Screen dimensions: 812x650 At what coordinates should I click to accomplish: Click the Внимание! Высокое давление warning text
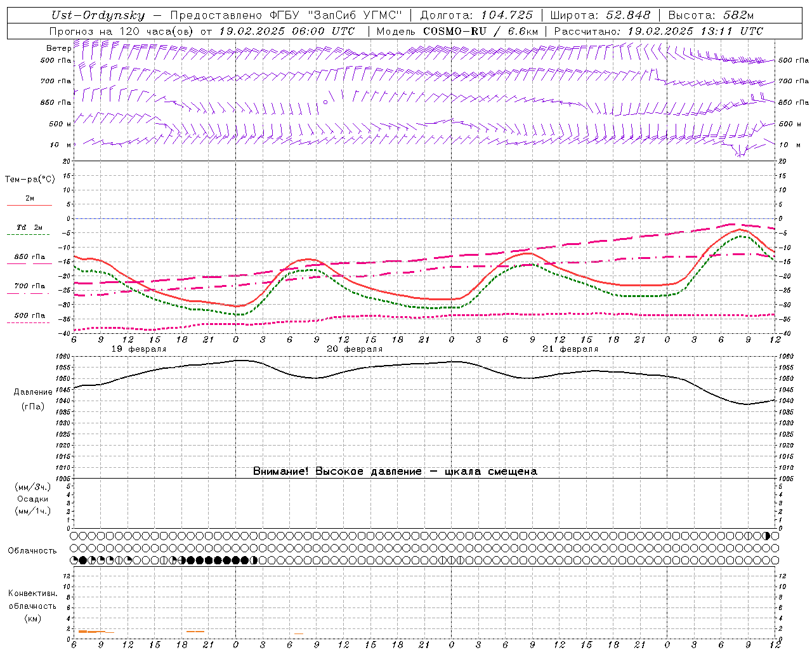[395, 471]
